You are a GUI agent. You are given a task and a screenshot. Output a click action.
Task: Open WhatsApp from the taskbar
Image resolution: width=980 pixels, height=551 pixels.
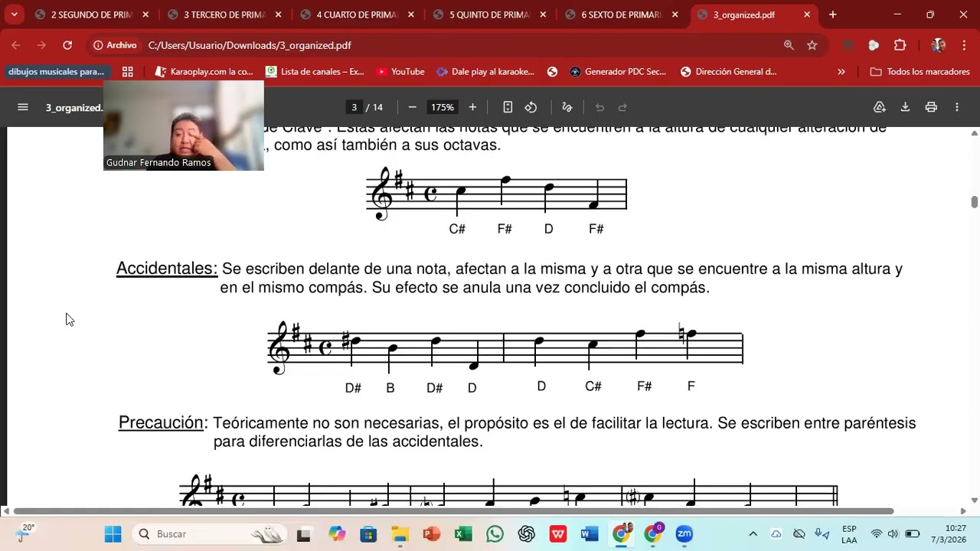point(495,533)
